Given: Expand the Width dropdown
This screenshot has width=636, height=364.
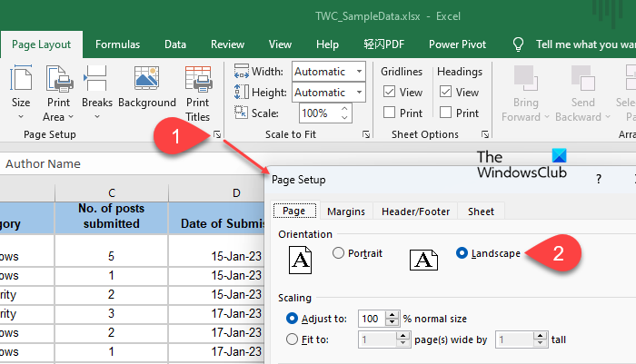Looking at the screenshot, I should [x=360, y=72].
